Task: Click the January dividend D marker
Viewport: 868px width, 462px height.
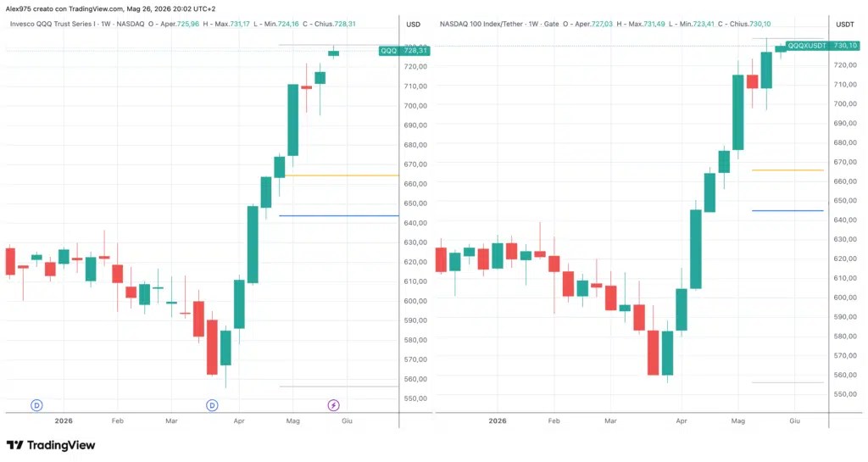Action: click(x=36, y=405)
